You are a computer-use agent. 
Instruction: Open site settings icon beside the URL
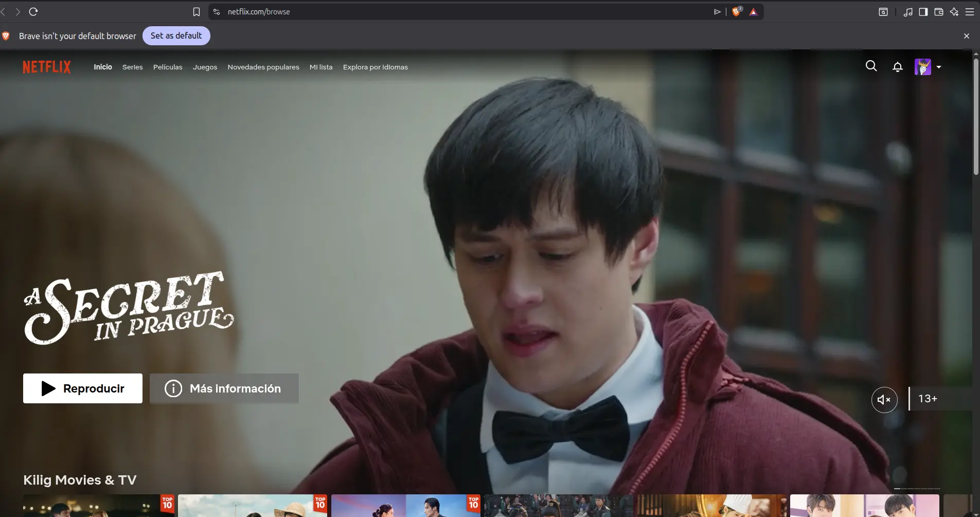coord(217,12)
